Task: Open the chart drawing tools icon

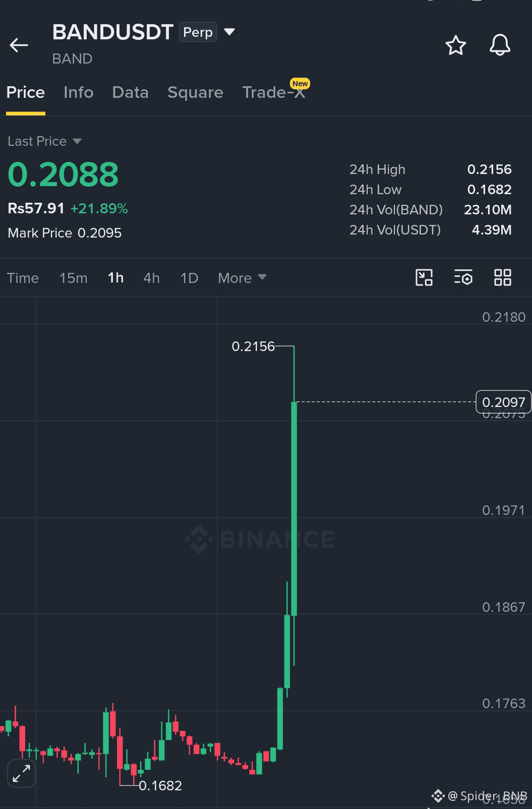Action: tap(424, 277)
